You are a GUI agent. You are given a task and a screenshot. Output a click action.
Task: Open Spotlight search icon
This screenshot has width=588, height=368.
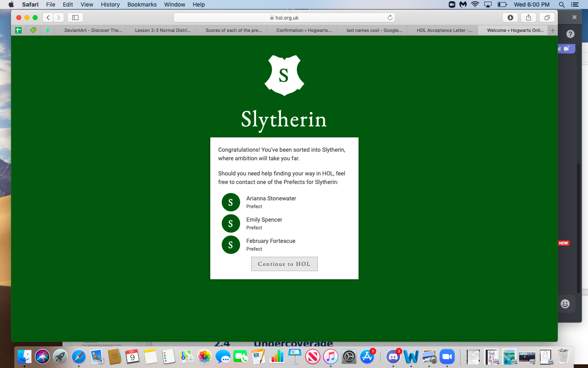(x=562, y=4)
